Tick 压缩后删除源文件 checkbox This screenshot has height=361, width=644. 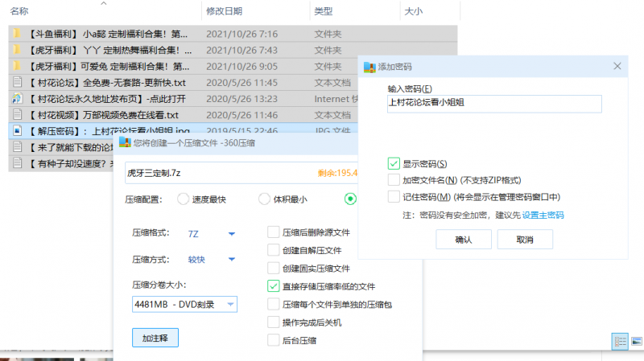[x=274, y=232]
